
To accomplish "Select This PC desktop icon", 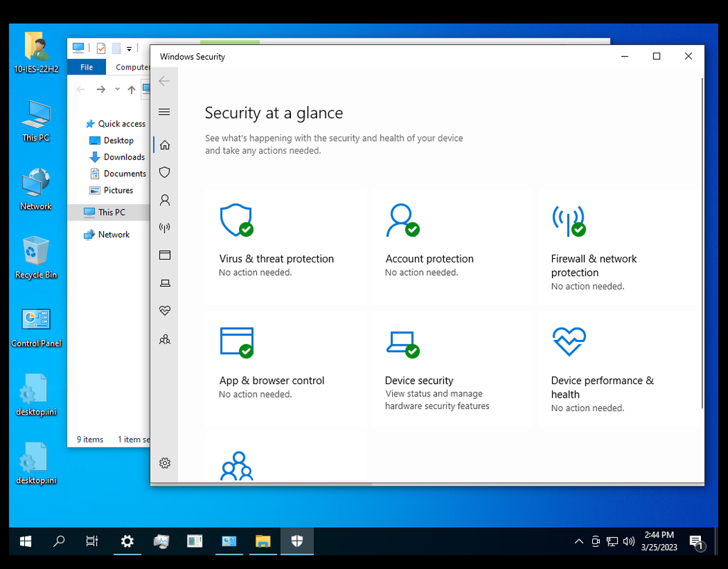I will coord(36,121).
